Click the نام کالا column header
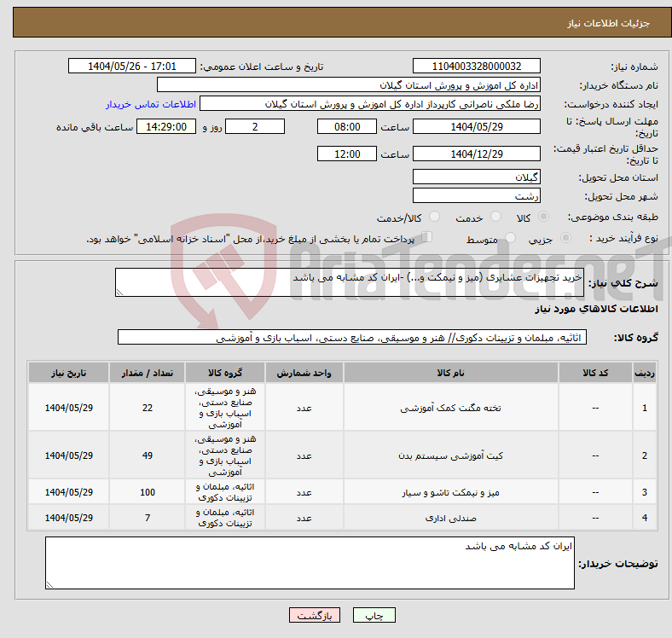The width and height of the screenshot is (672, 638). tap(450, 373)
